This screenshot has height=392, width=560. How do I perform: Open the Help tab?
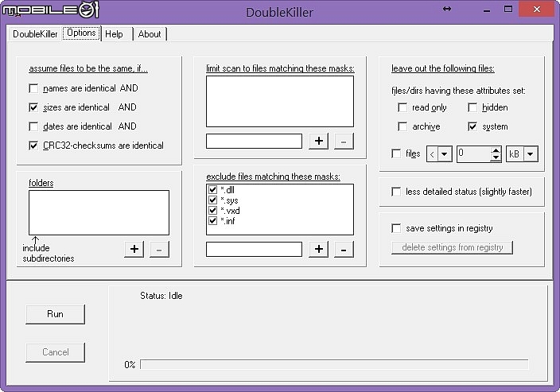[x=114, y=34]
